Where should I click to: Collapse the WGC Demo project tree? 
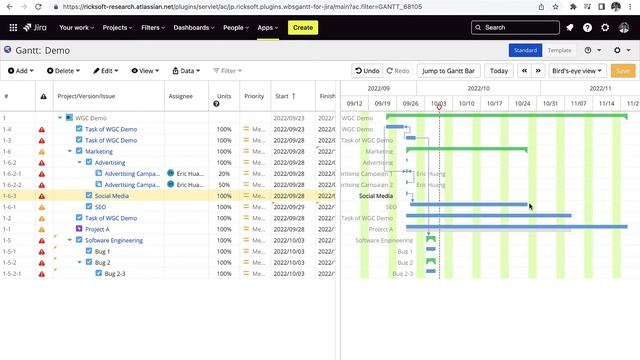click(60, 118)
